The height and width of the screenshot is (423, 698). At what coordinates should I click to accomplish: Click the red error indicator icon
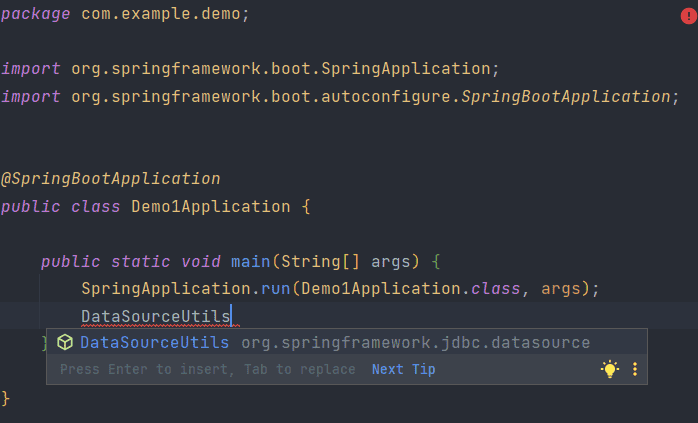pos(689,16)
